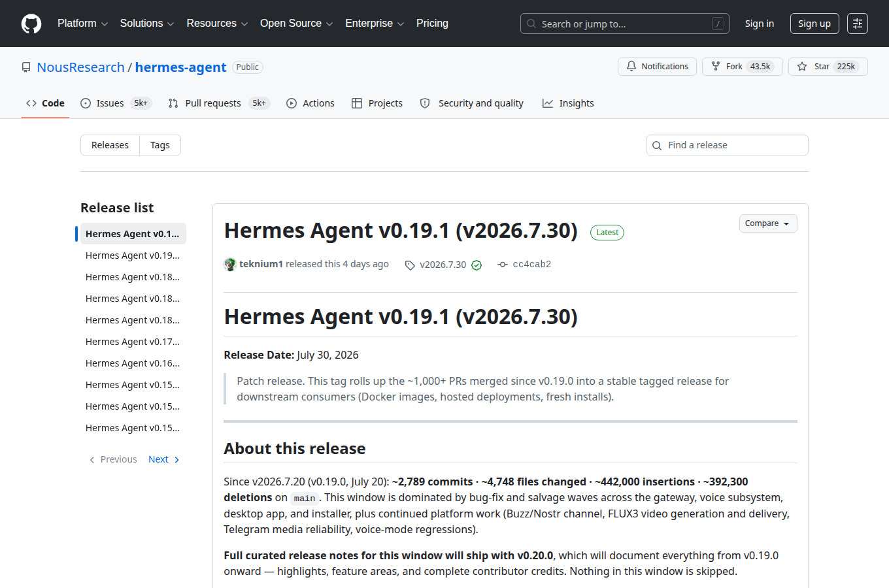
Task: Click the green verified checkmark icon
Action: coord(477,265)
